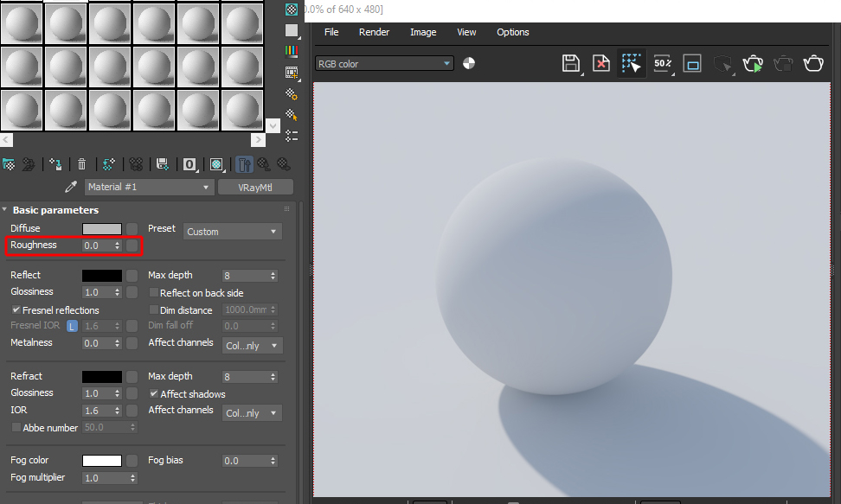Open Refract Affect channels dropdown
This screenshot has height=504, width=841.
[252, 413]
